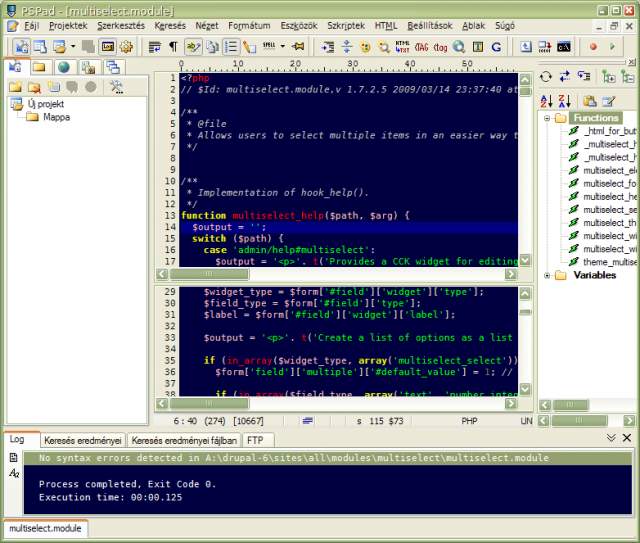The height and width of the screenshot is (543, 640).
Task: Select the Mappa folder item
Action: [56, 117]
